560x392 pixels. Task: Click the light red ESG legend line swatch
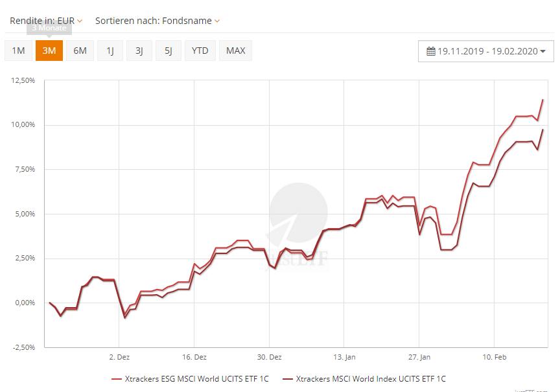tap(117, 379)
